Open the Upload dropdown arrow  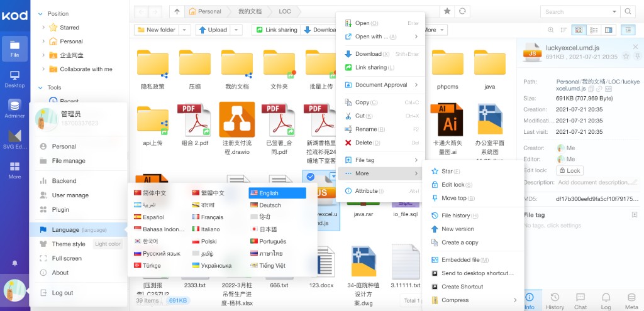(x=236, y=30)
